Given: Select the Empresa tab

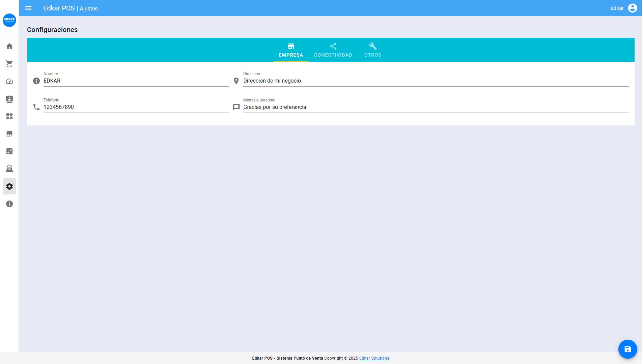Looking at the screenshot, I should tap(291, 50).
